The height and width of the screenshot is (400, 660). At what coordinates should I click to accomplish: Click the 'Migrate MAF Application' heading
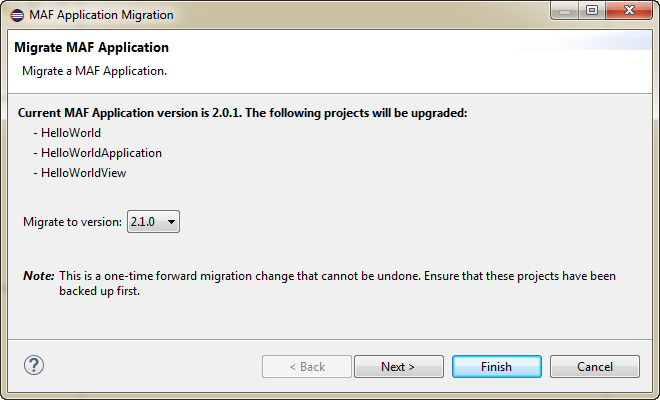91,47
